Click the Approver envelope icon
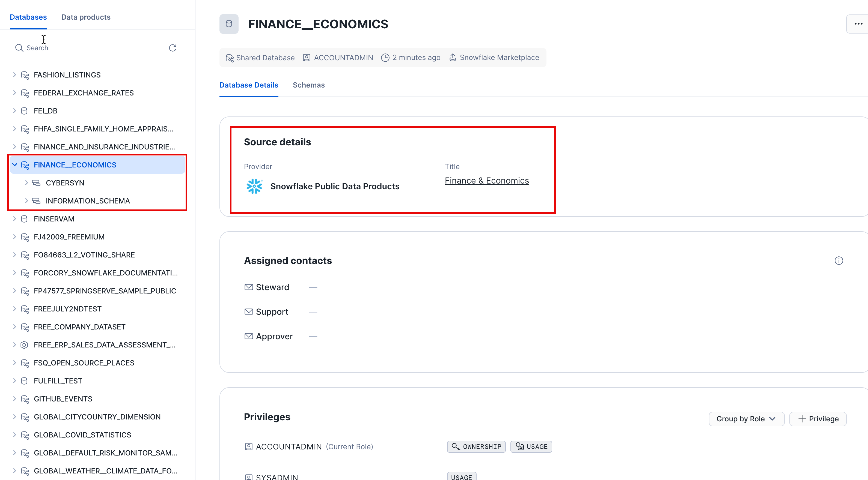 (x=249, y=336)
